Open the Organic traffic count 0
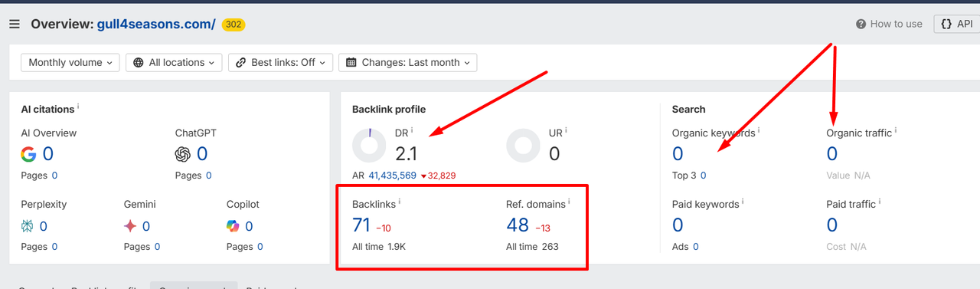The width and height of the screenshot is (980, 289). coord(832,154)
